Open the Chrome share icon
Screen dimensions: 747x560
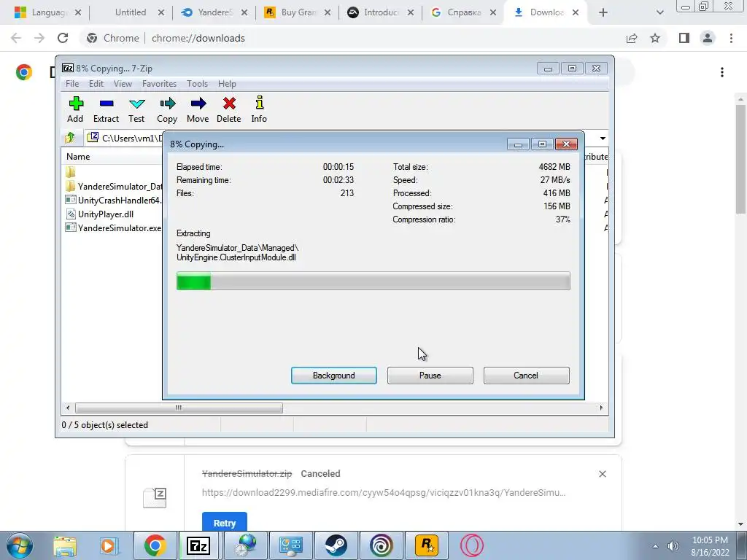pos(632,38)
